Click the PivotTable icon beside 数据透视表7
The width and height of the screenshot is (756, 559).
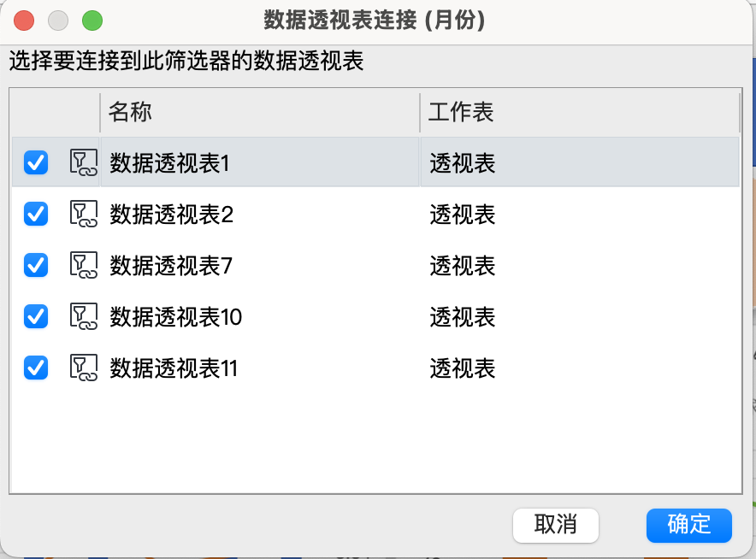(x=82, y=265)
